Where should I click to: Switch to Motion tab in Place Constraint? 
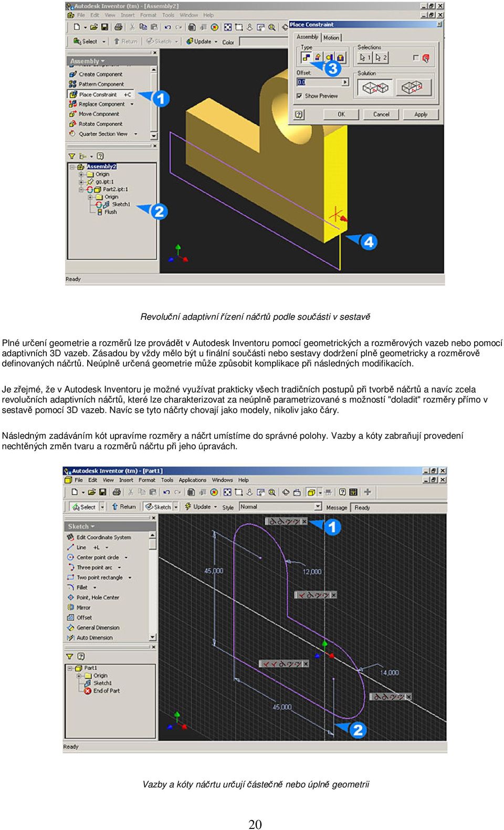click(x=331, y=37)
